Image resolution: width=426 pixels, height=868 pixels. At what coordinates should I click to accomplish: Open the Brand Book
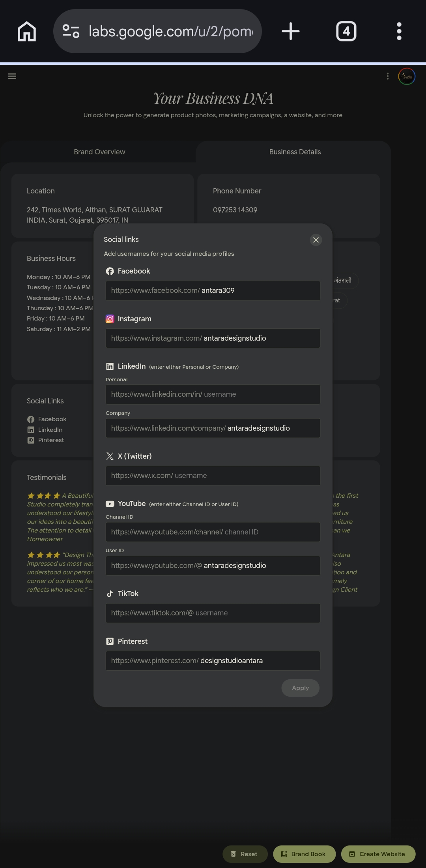305,854
